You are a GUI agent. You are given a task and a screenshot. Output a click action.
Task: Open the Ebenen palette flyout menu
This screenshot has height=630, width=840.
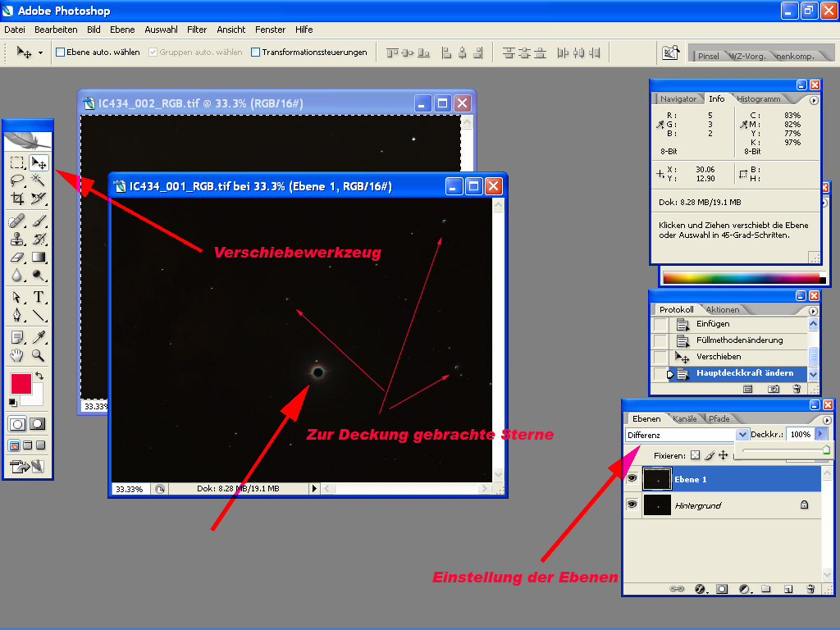pos(827,420)
